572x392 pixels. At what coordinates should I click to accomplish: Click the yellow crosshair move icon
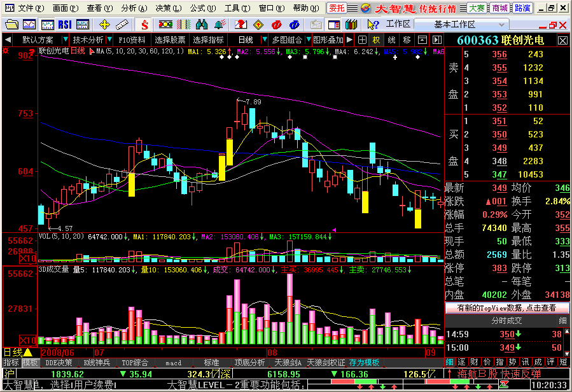coord(104,24)
